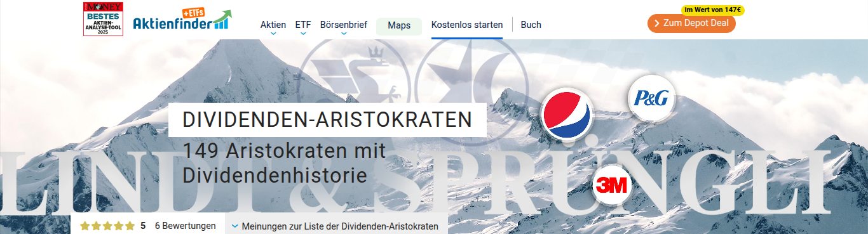
Task: Click the Zum Depot Deal button
Action: (691, 23)
